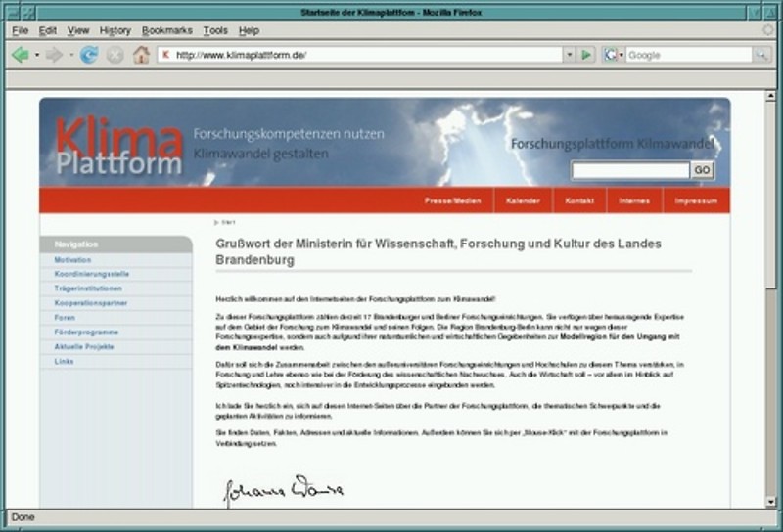The image size is (783, 532).
Task: Click the Reload page icon
Action: pyautogui.click(x=89, y=55)
